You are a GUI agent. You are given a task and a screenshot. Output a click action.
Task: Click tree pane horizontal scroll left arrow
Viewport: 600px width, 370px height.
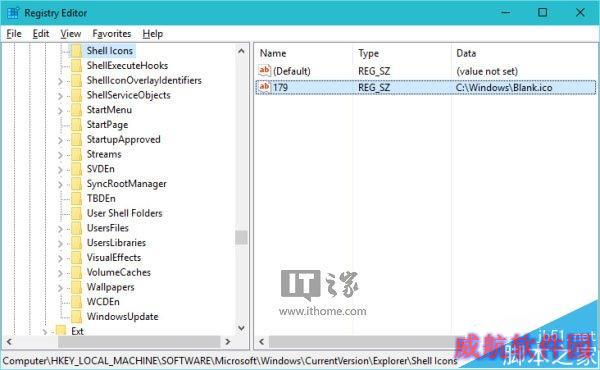(x=9, y=342)
